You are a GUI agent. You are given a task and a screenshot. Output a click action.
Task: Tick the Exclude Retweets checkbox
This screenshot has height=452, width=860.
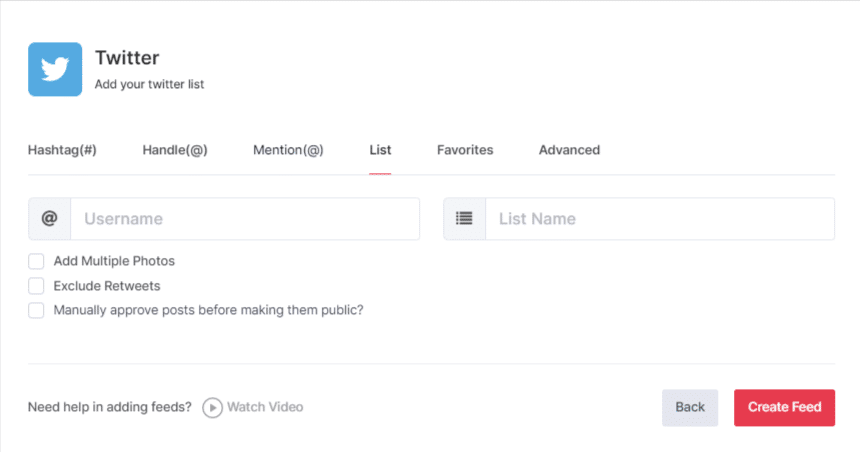tap(36, 286)
